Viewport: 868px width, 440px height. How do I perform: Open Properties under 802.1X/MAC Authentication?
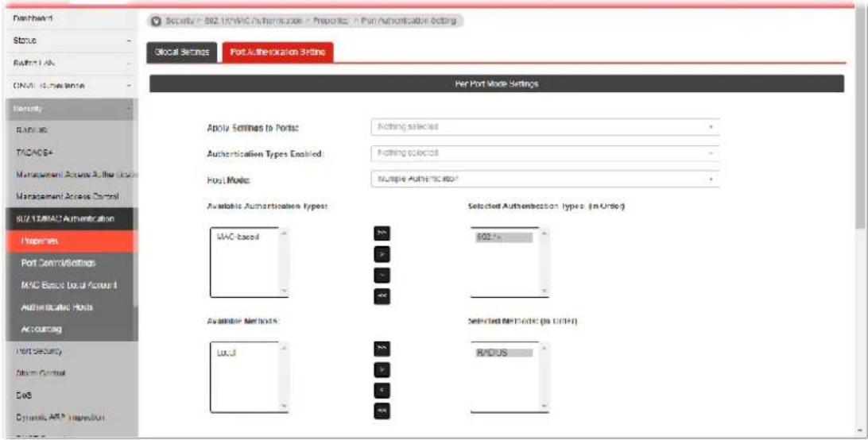pos(71,241)
